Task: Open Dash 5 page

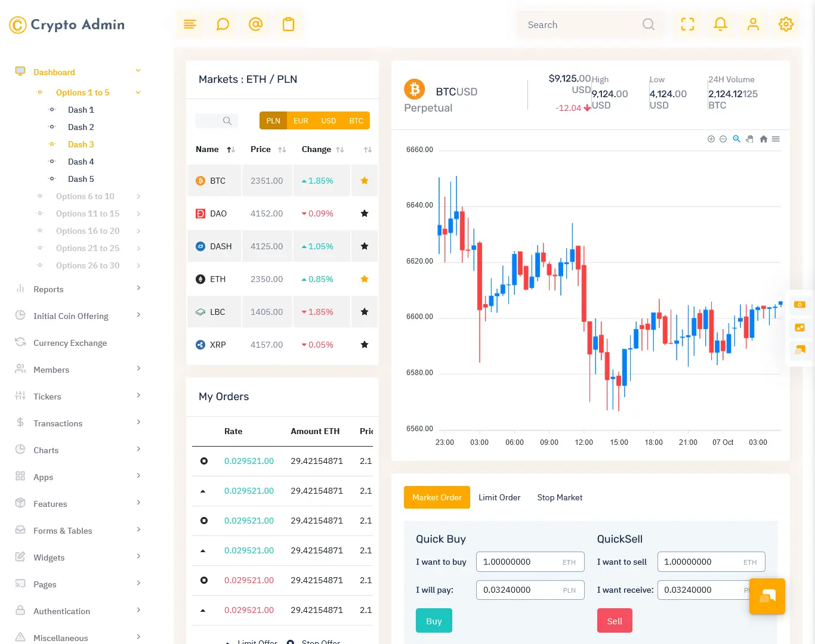Action: tap(81, 179)
